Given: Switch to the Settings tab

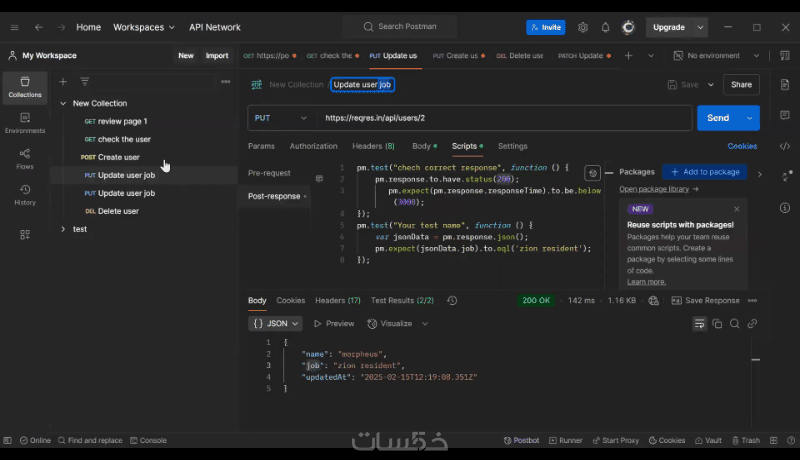Looking at the screenshot, I should [x=512, y=146].
